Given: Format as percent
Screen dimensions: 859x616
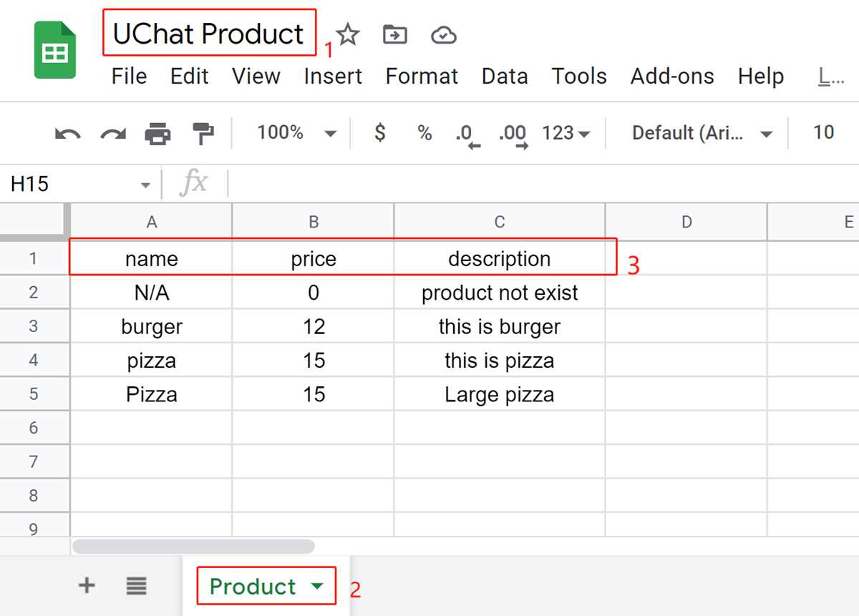Looking at the screenshot, I should coord(424,132).
